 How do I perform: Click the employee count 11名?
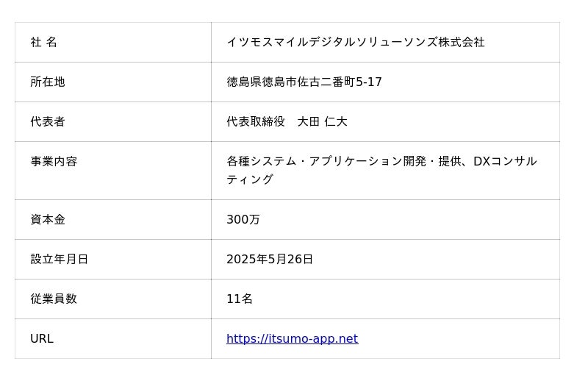[x=239, y=299]
